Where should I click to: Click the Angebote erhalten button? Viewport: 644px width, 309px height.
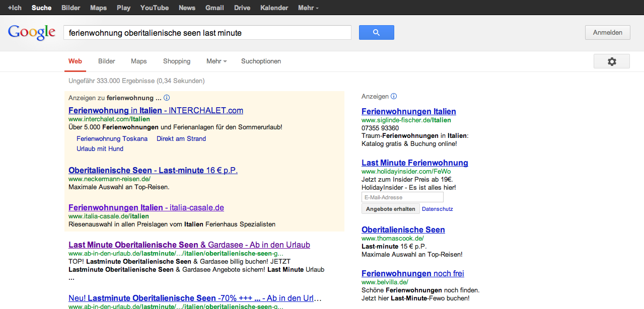[x=390, y=209]
